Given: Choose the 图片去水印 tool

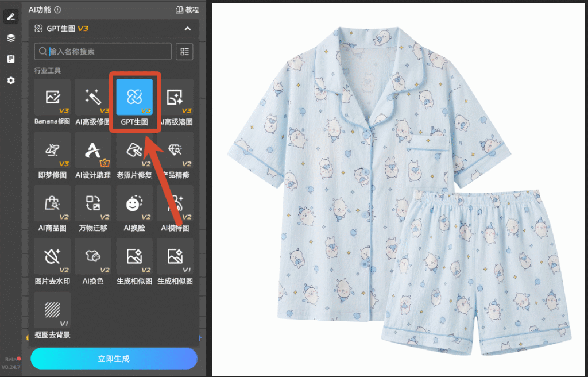Looking at the screenshot, I should pyautogui.click(x=52, y=261).
